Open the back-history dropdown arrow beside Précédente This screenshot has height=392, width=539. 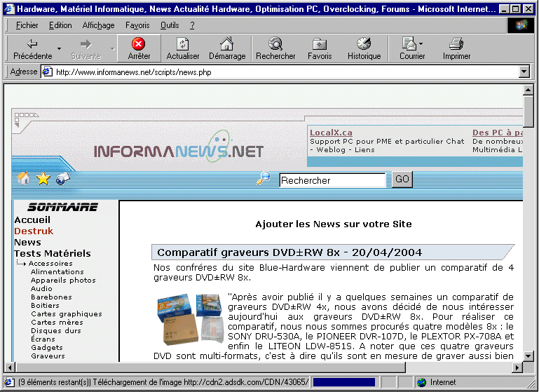click(x=60, y=48)
